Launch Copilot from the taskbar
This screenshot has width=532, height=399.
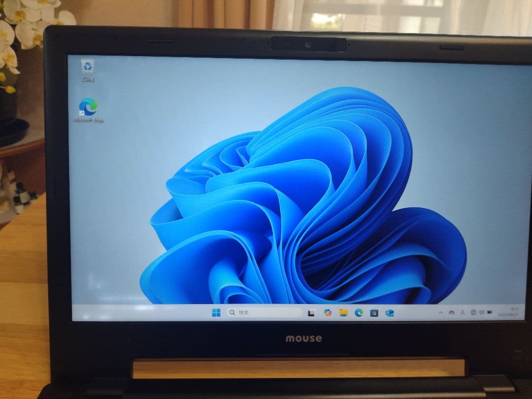click(x=328, y=313)
